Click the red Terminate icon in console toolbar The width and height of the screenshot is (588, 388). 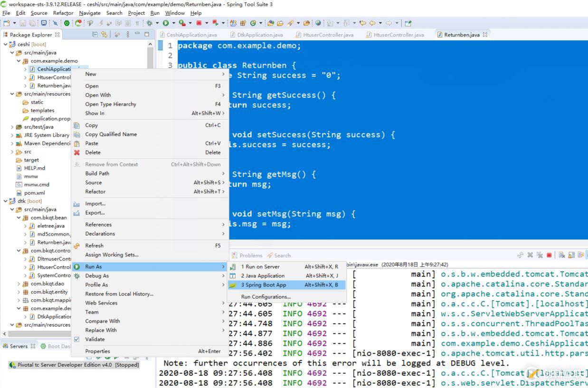(x=549, y=255)
